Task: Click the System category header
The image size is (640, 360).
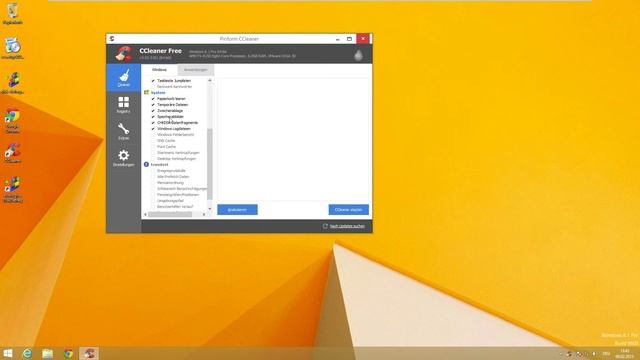Action: 158,93
